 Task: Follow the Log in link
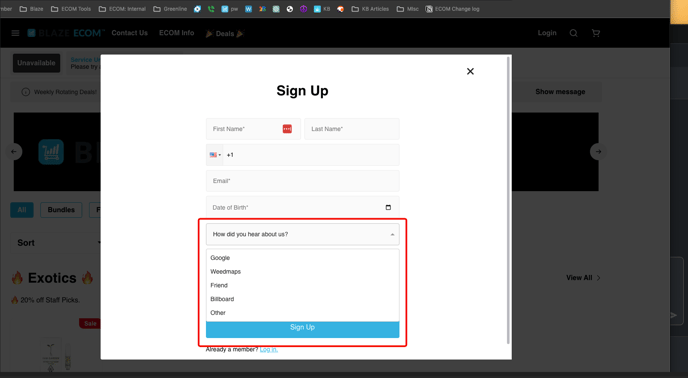click(269, 349)
